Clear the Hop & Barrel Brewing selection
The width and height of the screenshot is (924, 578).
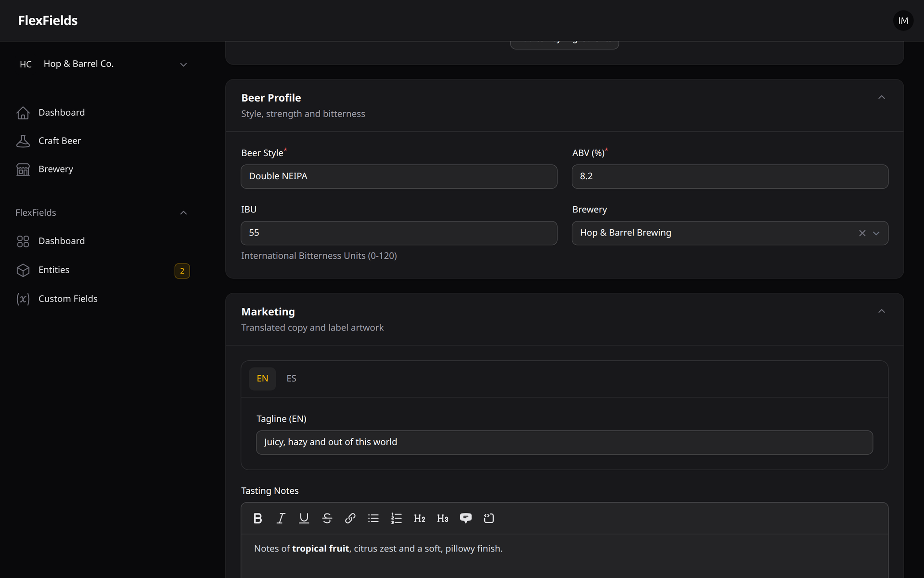click(x=862, y=233)
